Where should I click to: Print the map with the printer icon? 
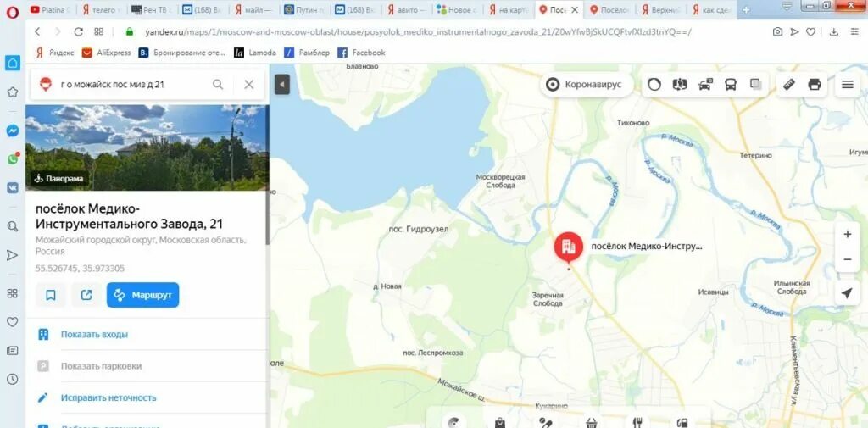coord(815,85)
